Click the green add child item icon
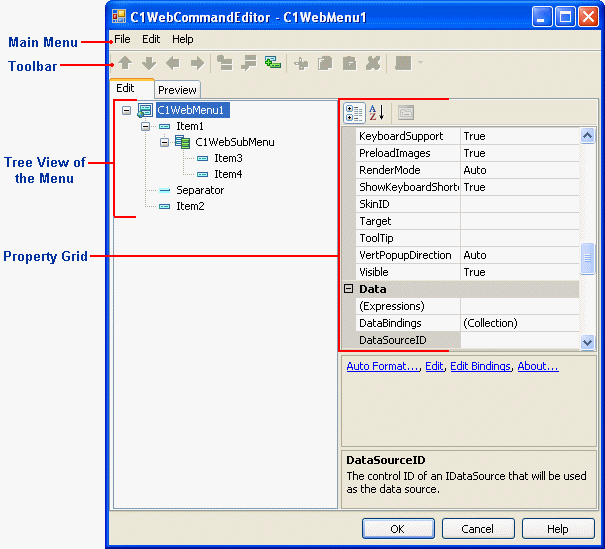The height and width of the screenshot is (549, 605). (273, 63)
